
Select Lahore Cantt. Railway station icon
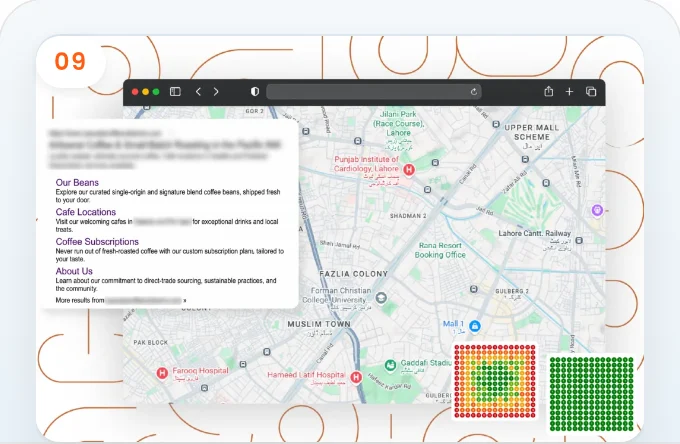point(579,240)
